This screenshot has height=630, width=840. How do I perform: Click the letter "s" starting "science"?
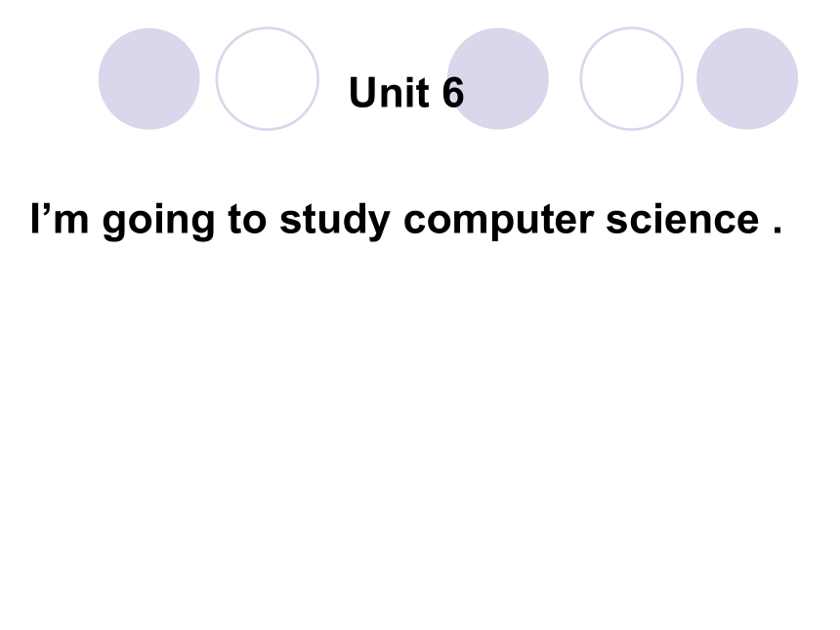[616, 223]
